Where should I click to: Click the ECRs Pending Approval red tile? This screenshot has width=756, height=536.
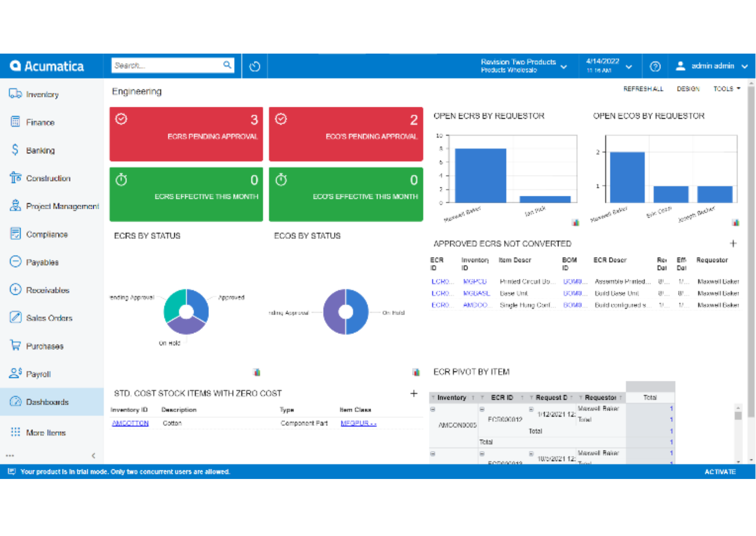pos(186,134)
